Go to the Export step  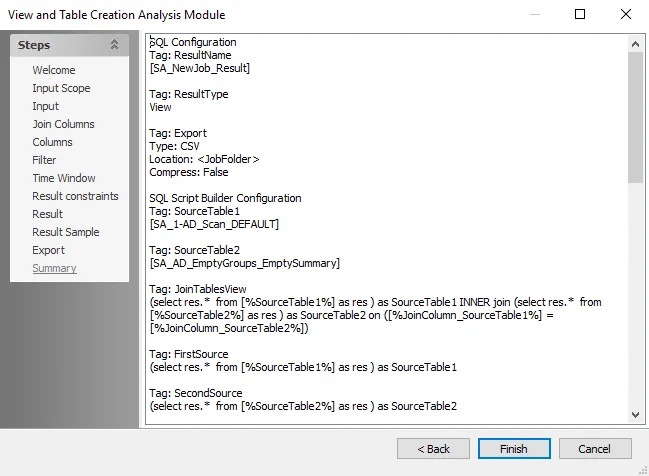pos(48,250)
